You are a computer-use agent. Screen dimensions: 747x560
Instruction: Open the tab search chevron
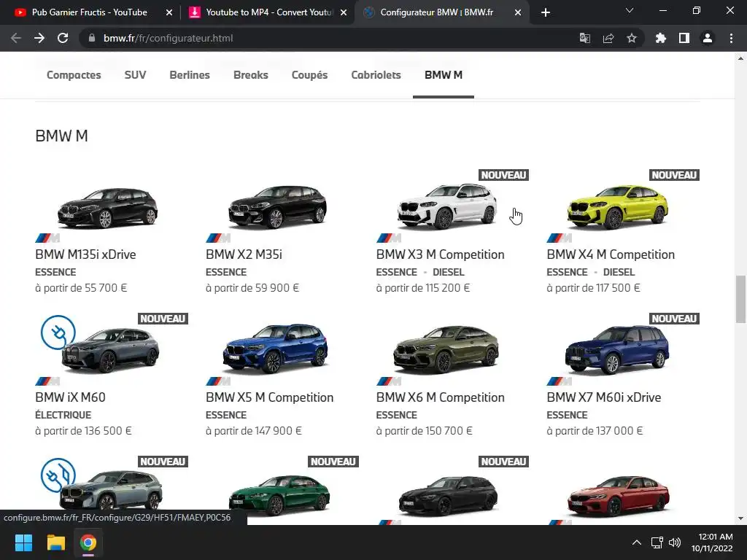630,10
